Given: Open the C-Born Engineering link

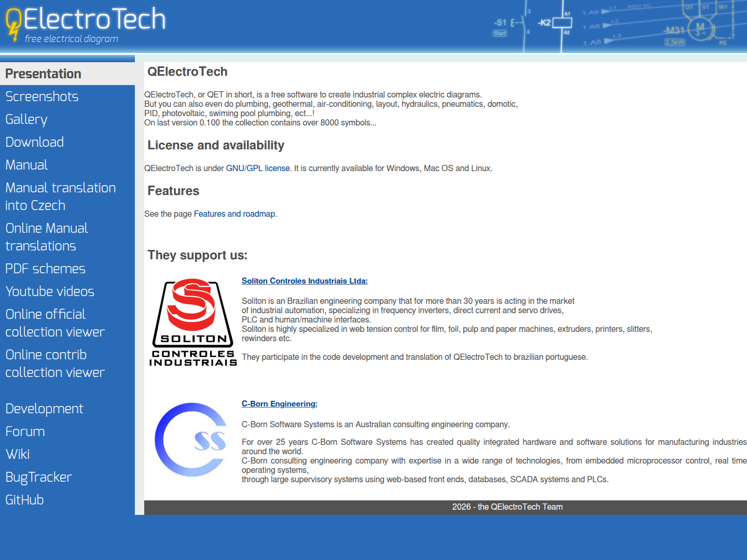Looking at the screenshot, I should tap(280, 404).
